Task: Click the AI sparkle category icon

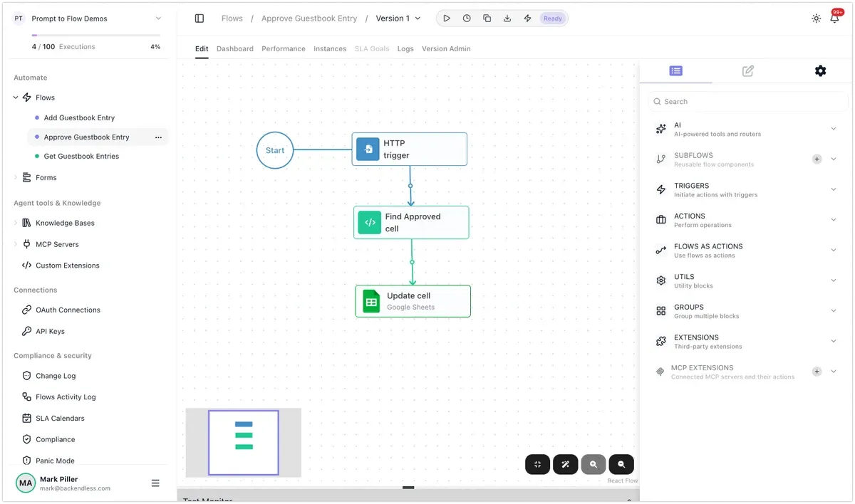Action: click(661, 129)
